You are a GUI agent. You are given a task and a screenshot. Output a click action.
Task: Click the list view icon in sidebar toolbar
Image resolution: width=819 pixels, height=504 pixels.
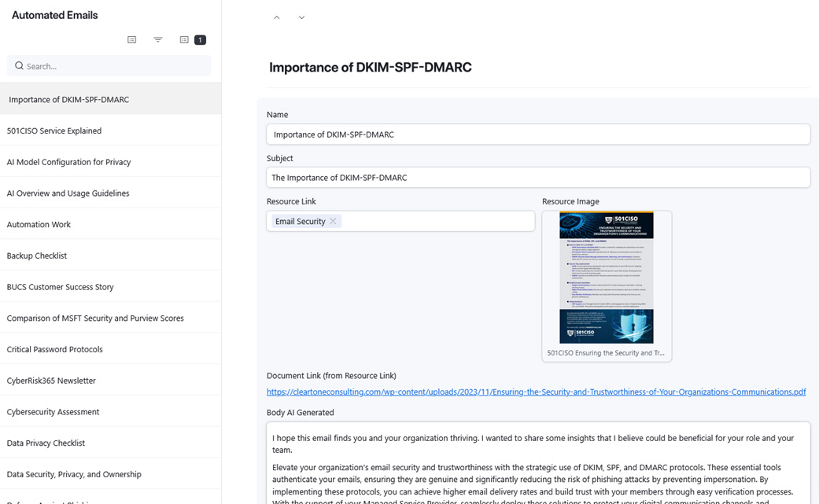click(x=132, y=40)
